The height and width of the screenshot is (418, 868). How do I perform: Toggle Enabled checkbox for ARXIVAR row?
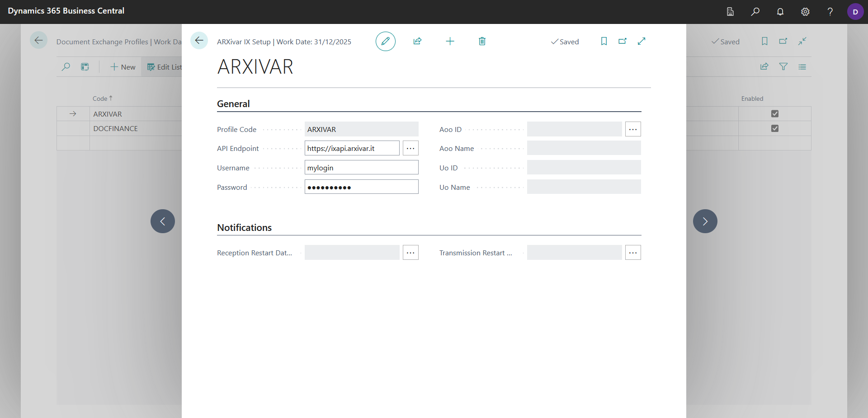pos(775,114)
